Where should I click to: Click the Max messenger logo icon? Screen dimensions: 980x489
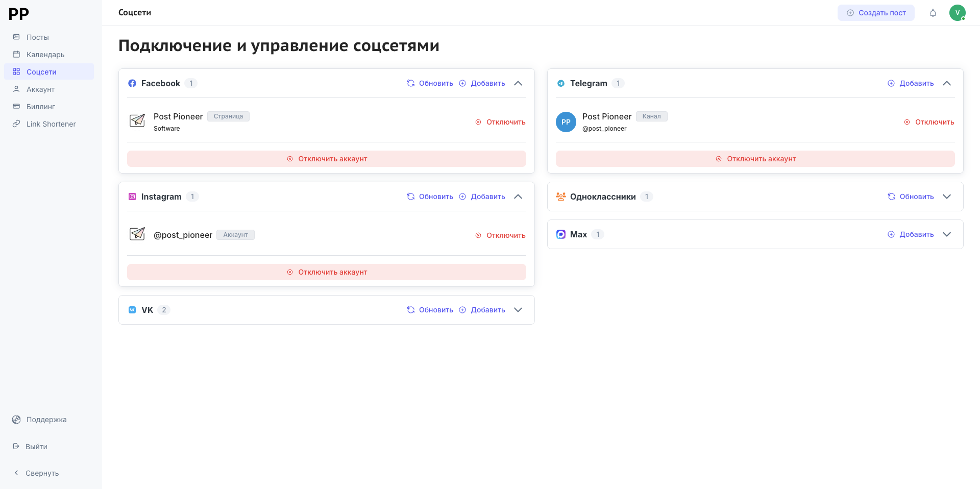[561, 234]
